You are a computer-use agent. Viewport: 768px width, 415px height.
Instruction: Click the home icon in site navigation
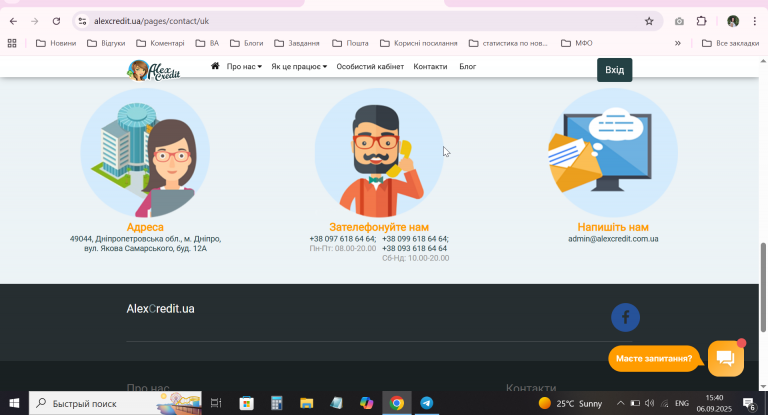[x=215, y=66]
